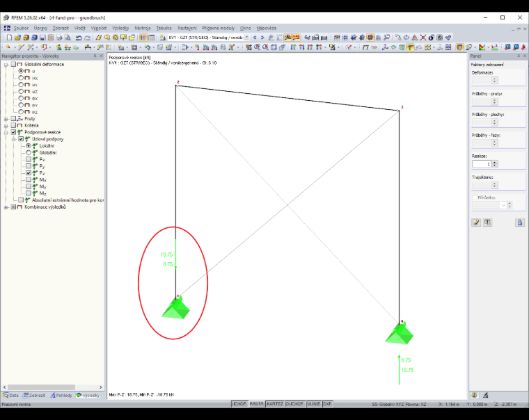This screenshot has height=420, width=529.
Task: Click the color scale results icon
Action: [482, 47]
